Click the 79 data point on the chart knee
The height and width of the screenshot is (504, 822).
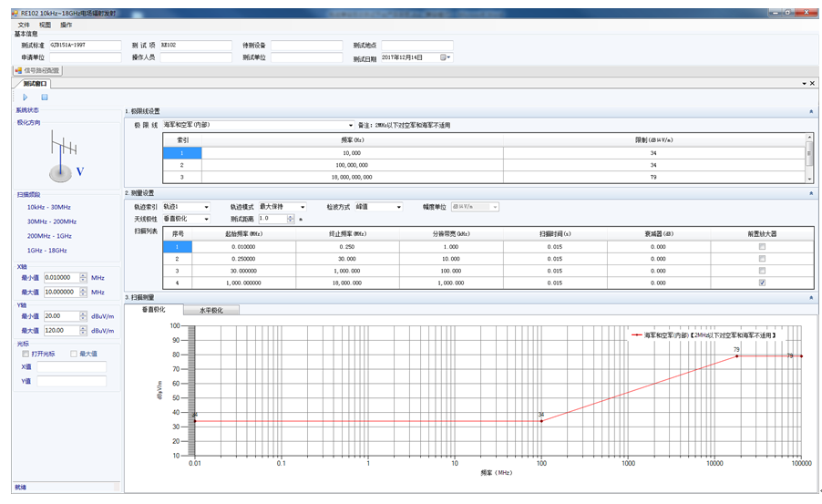click(737, 356)
